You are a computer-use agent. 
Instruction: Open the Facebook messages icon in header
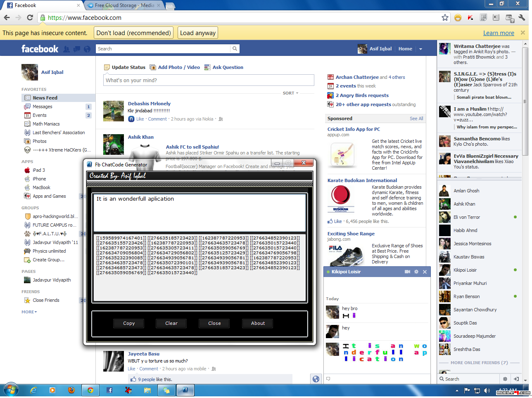click(x=77, y=49)
